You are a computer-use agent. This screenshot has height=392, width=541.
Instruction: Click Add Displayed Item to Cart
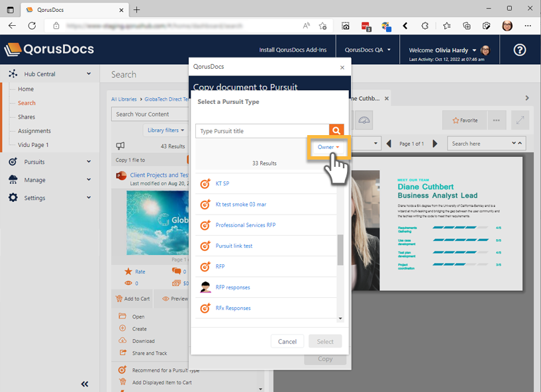click(155, 382)
